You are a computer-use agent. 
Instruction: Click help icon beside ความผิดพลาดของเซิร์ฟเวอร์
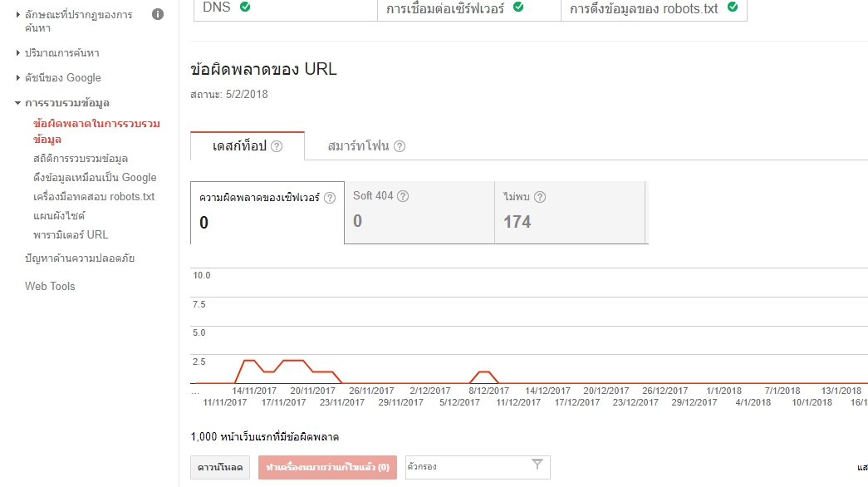pyautogui.click(x=330, y=198)
